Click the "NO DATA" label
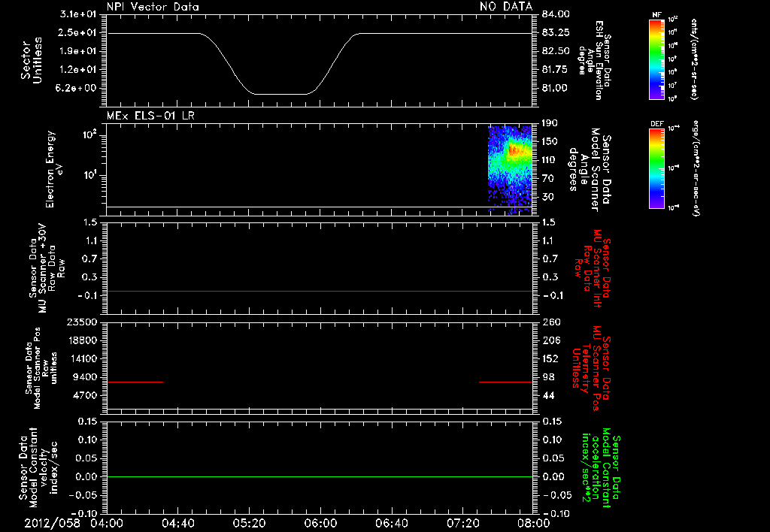 (506, 7)
